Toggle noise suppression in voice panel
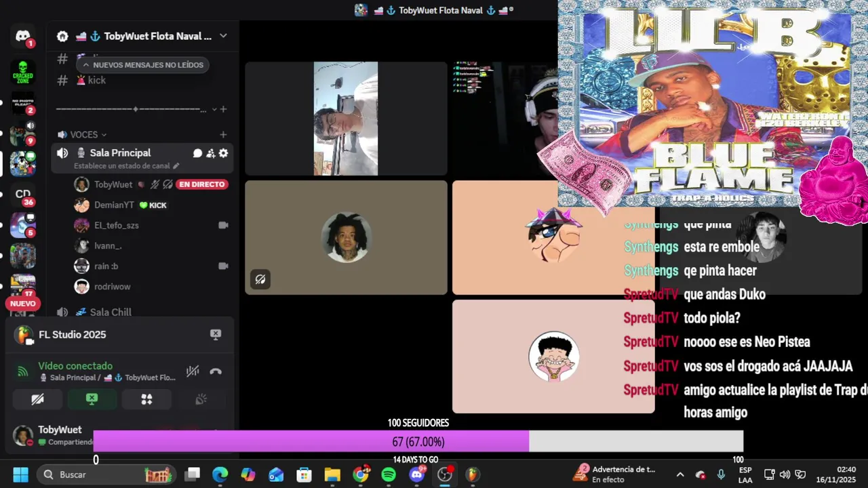The image size is (868, 488). tap(193, 371)
